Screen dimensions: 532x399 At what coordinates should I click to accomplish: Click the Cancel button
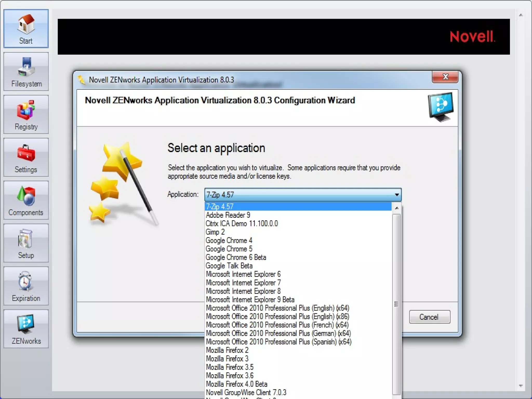(430, 317)
